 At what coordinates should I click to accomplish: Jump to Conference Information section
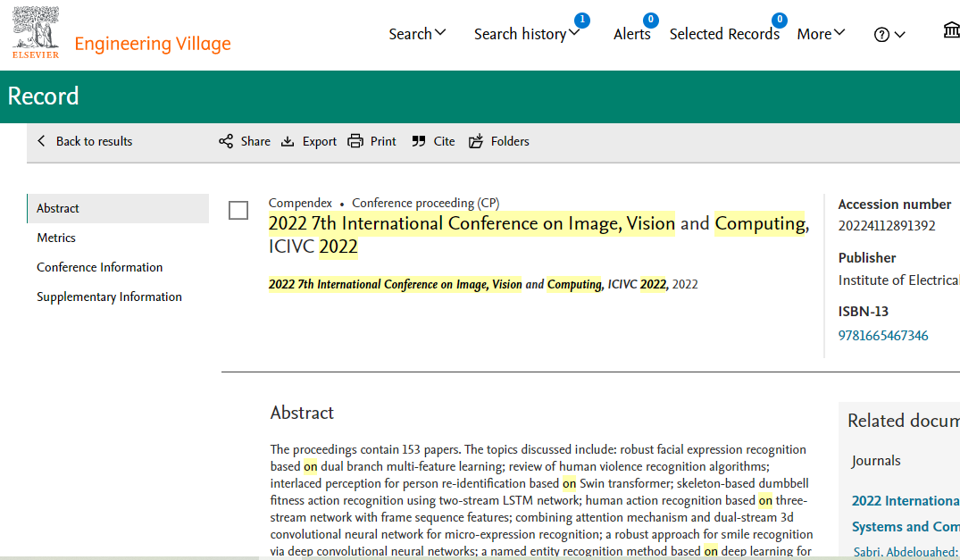tap(100, 267)
